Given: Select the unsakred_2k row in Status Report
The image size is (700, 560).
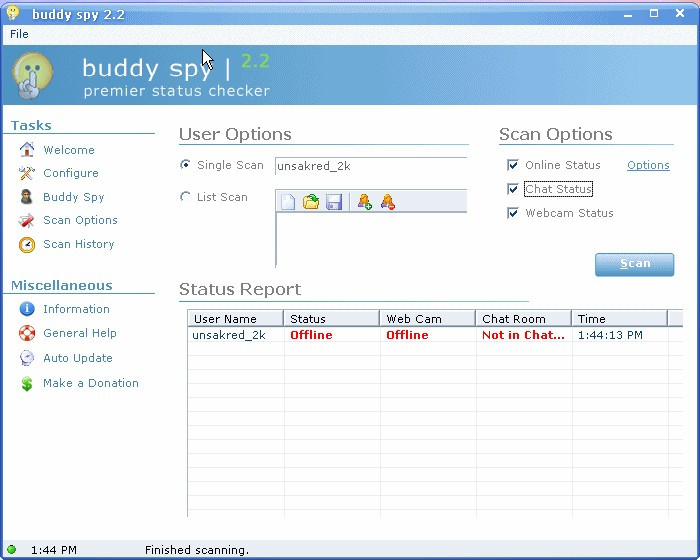Looking at the screenshot, I should 435,335.
